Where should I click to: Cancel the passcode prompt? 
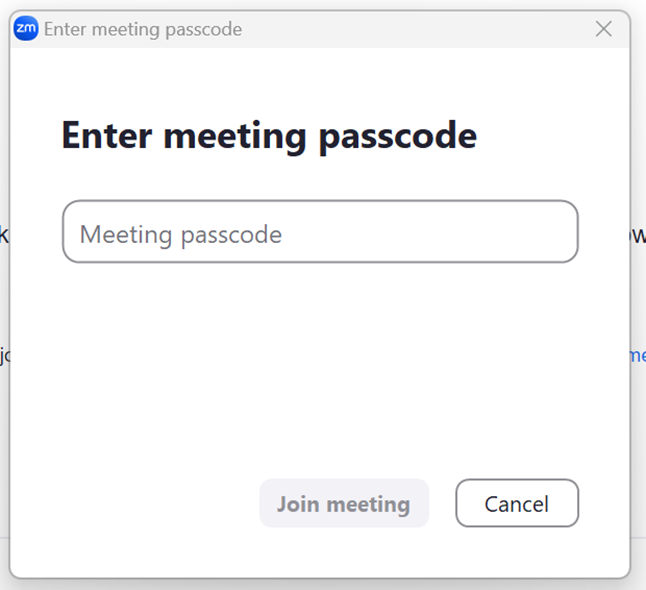[516, 504]
